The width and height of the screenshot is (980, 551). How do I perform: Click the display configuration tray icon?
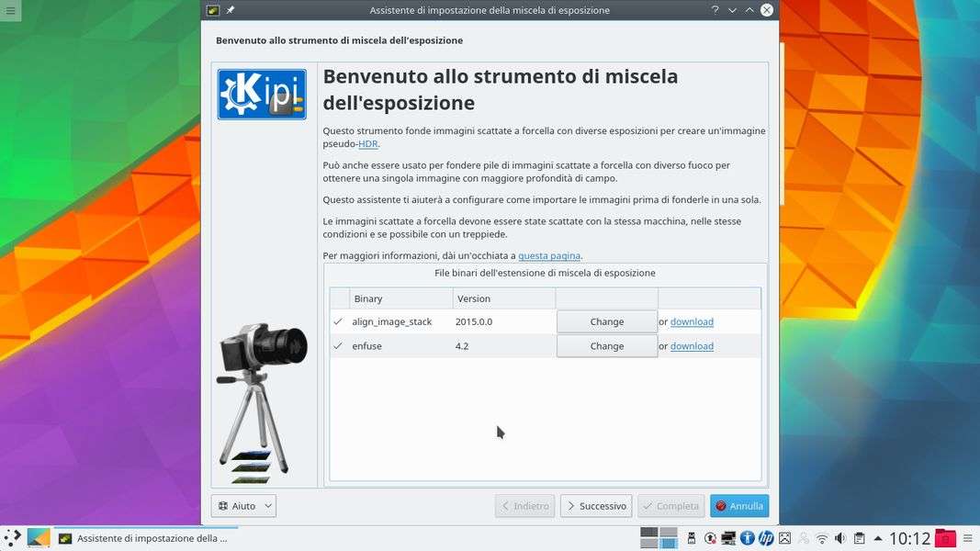coord(728,538)
